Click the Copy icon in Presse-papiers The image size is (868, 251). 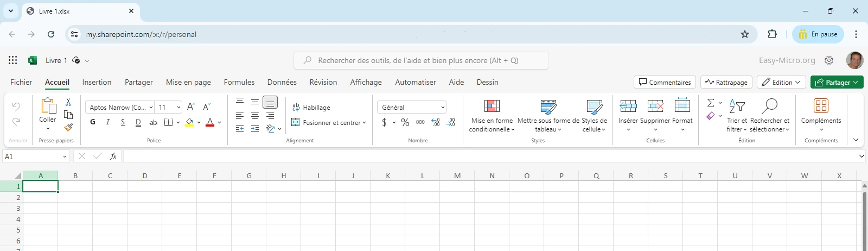click(68, 115)
